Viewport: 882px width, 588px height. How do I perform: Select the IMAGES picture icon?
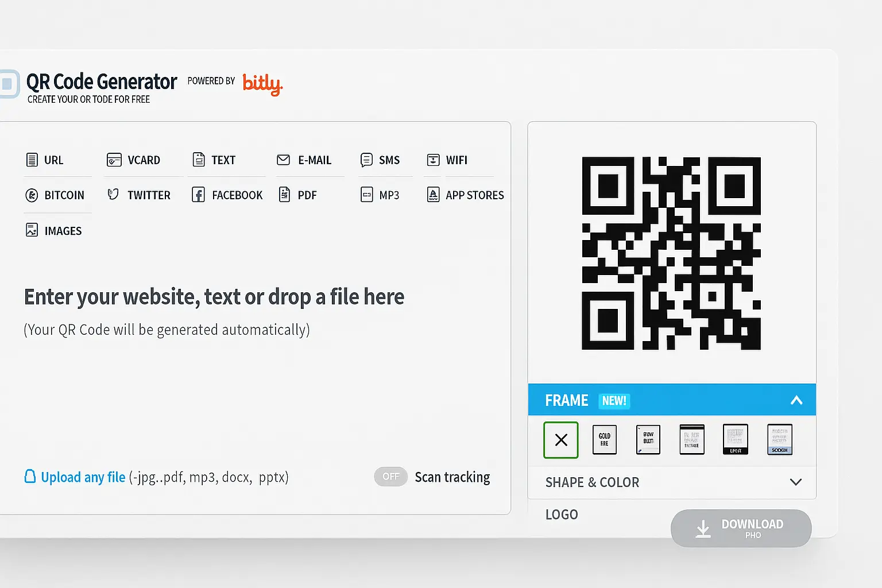32,230
